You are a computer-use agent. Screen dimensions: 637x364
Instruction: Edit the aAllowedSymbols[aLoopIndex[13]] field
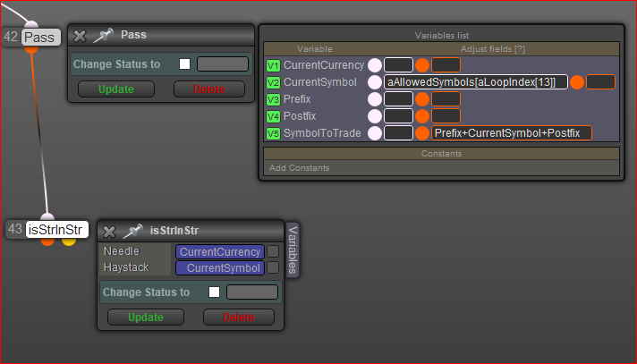pos(476,82)
